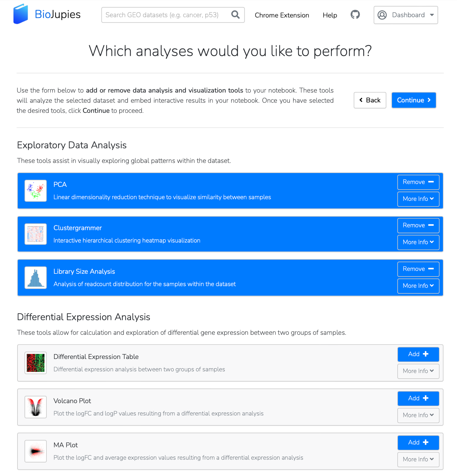Click the PCA scatter plot thumbnail

pos(35,191)
